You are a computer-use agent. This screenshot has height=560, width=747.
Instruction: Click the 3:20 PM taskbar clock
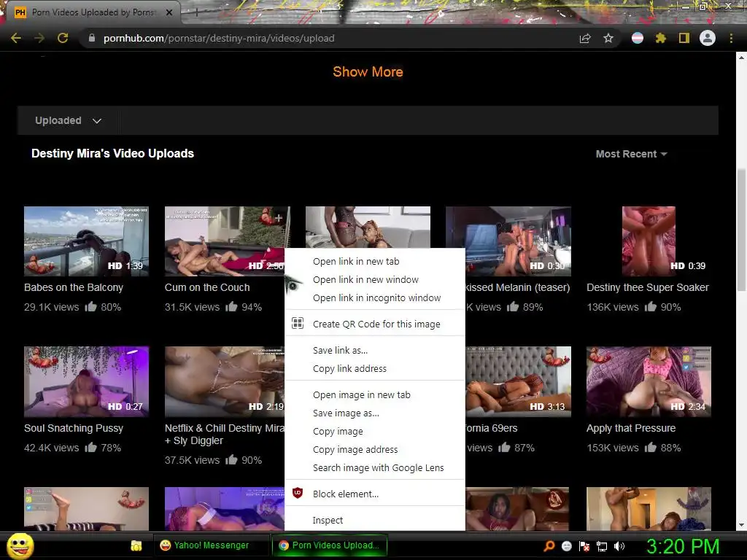683,546
